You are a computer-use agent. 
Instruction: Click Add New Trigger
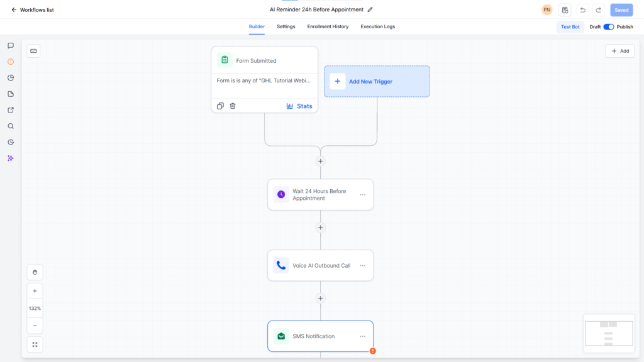[377, 81]
